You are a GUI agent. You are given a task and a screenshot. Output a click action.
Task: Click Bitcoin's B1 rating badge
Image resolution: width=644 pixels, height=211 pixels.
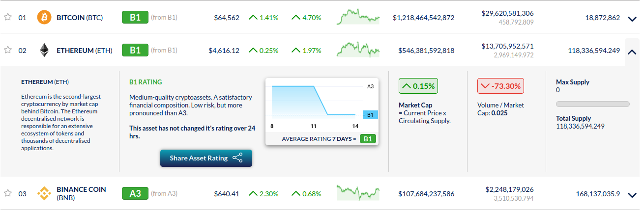[135, 18]
